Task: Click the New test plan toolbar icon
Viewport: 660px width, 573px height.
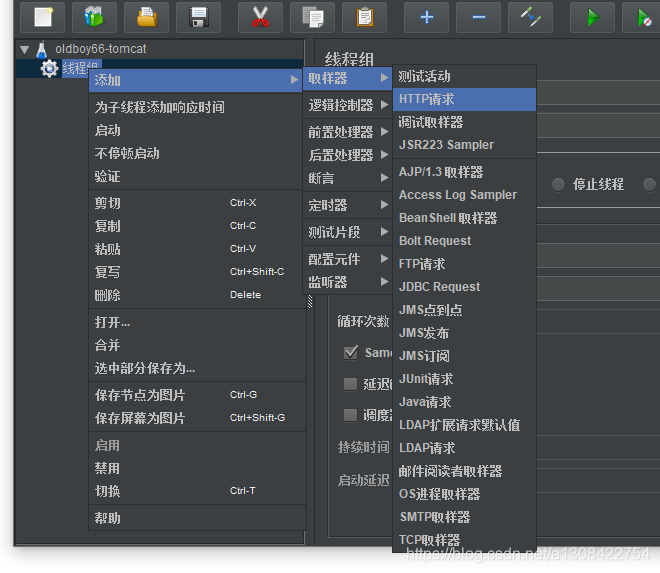Action: 43,17
